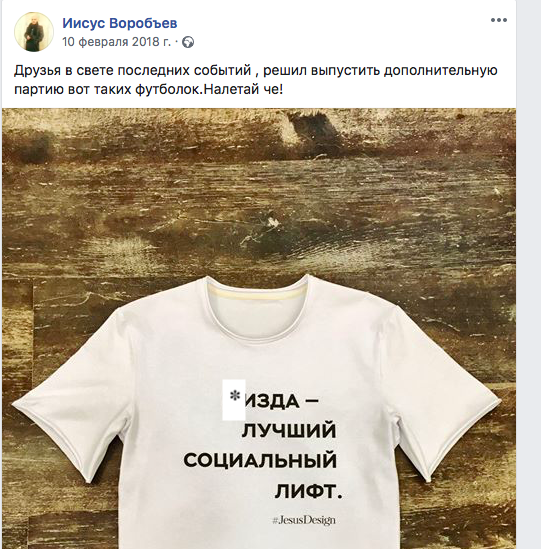Click the gray margin beside the post
This screenshot has width=541, height=549.
point(528,274)
